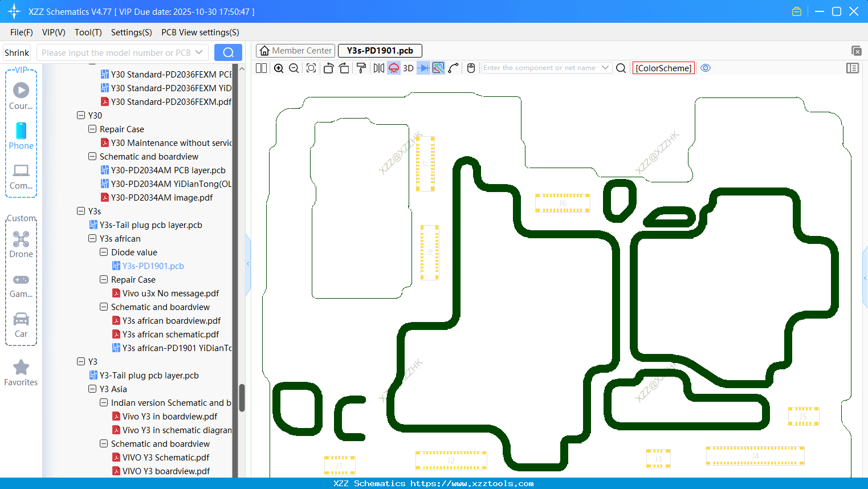Viewport: 868px width, 489px height.
Task: Open the Tool(T) menu
Action: (88, 32)
